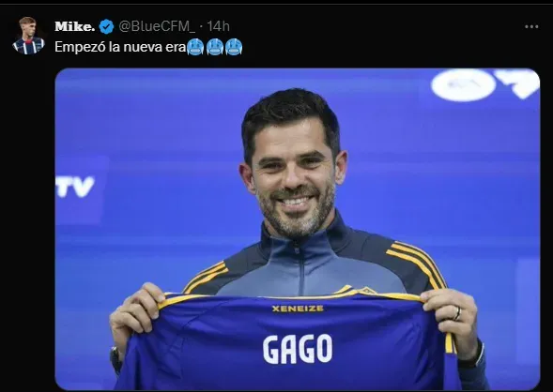Click the smiling man's face in photo
This screenshot has width=553, height=392.
pos(293,176)
